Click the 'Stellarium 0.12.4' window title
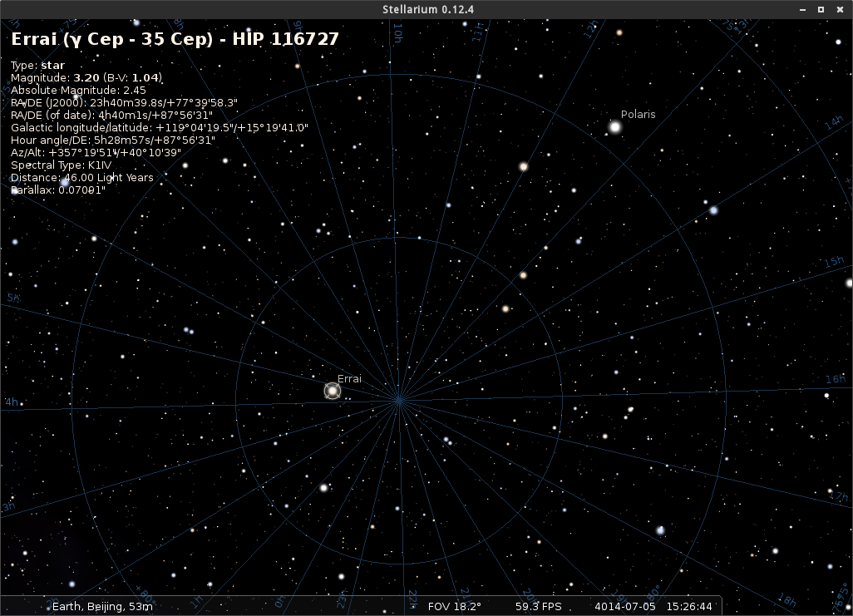The image size is (853, 616). 427,9
